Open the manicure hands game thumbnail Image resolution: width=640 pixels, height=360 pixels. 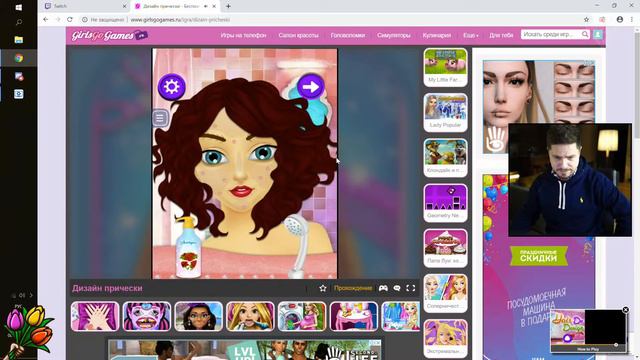(x=95, y=316)
